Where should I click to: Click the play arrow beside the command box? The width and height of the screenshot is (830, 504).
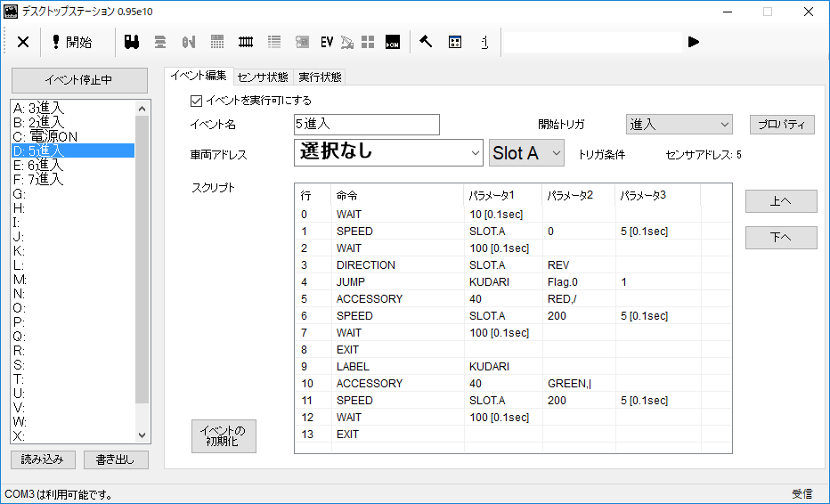tap(694, 42)
